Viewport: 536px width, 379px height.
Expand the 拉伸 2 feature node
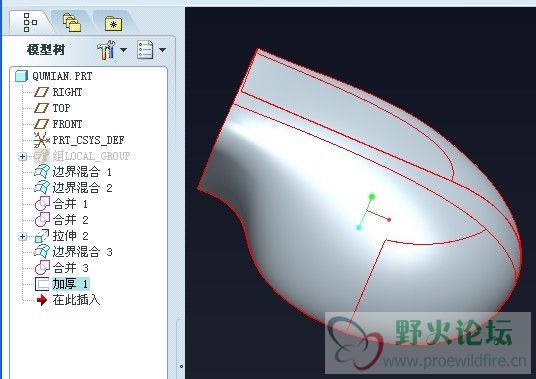click(23, 236)
